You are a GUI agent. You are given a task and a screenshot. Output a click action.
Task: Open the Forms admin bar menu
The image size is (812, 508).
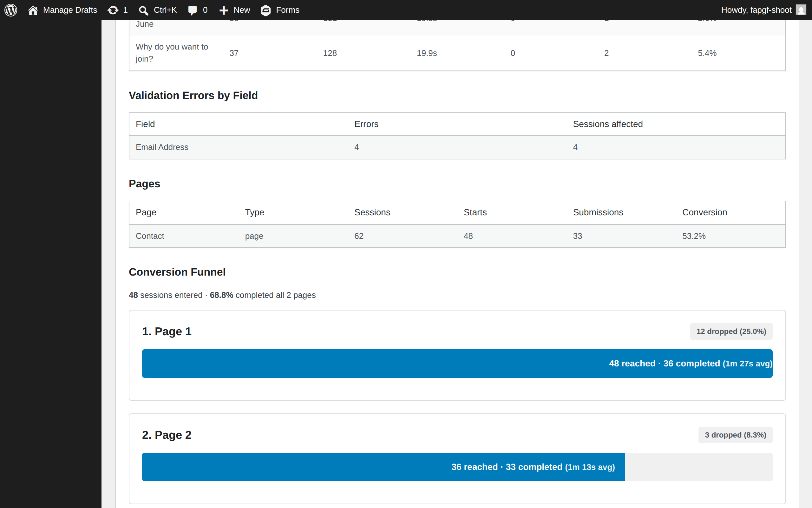point(280,10)
